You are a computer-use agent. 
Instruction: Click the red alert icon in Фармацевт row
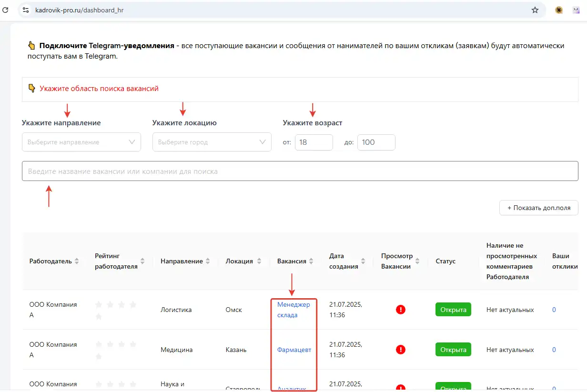(401, 350)
